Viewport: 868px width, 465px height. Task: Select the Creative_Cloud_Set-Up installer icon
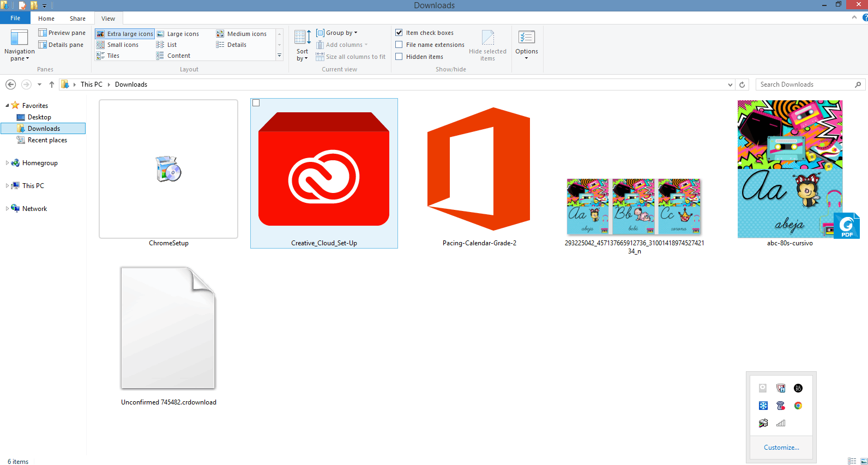[324, 169]
